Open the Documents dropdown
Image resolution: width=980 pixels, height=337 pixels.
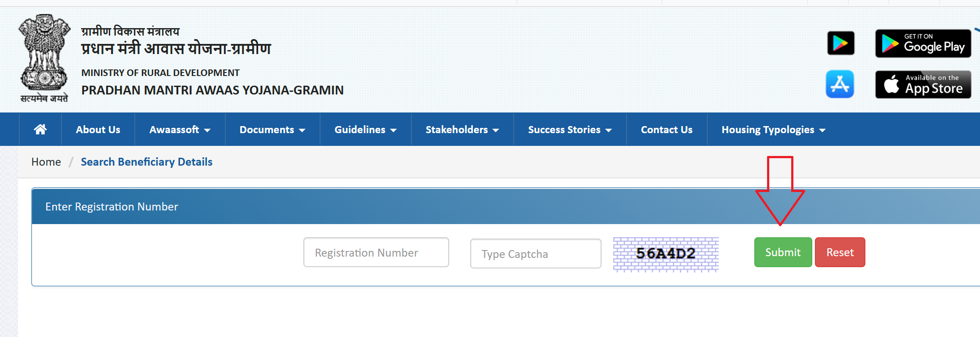[x=272, y=129]
